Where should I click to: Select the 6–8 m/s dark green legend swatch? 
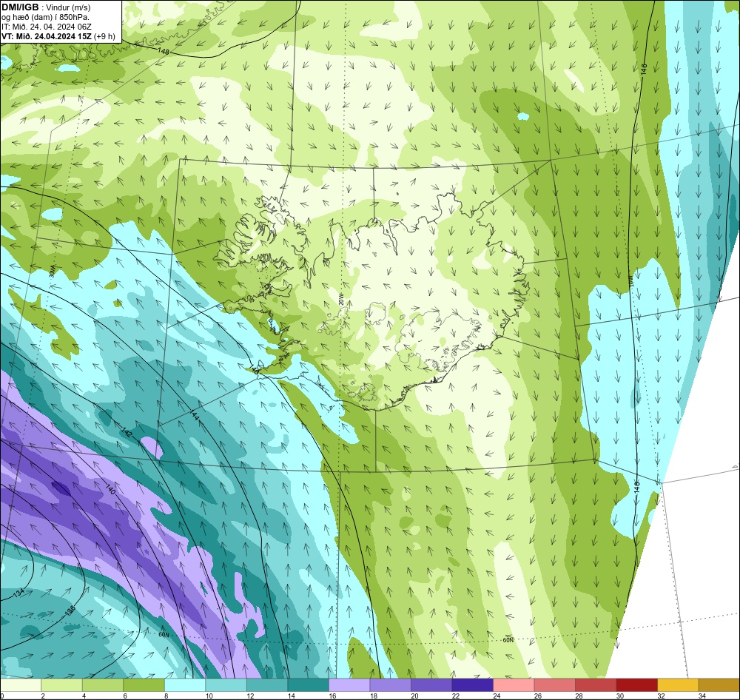pos(144,685)
